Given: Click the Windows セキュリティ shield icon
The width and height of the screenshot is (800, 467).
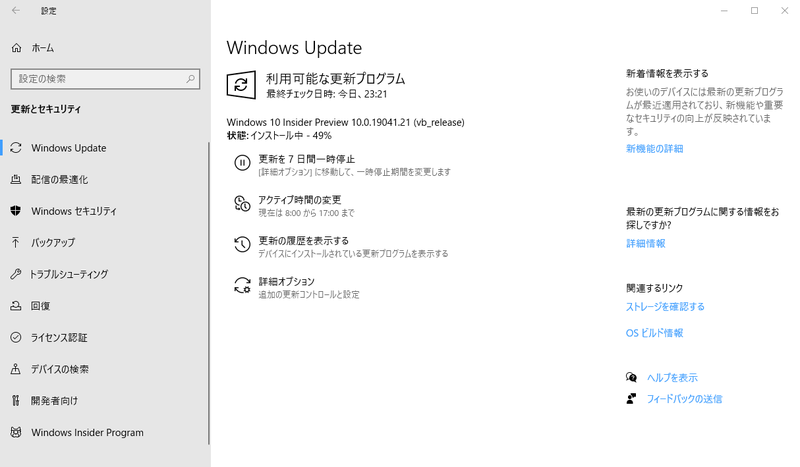Looking at the screenshot, I should click(x=16, y=211).
